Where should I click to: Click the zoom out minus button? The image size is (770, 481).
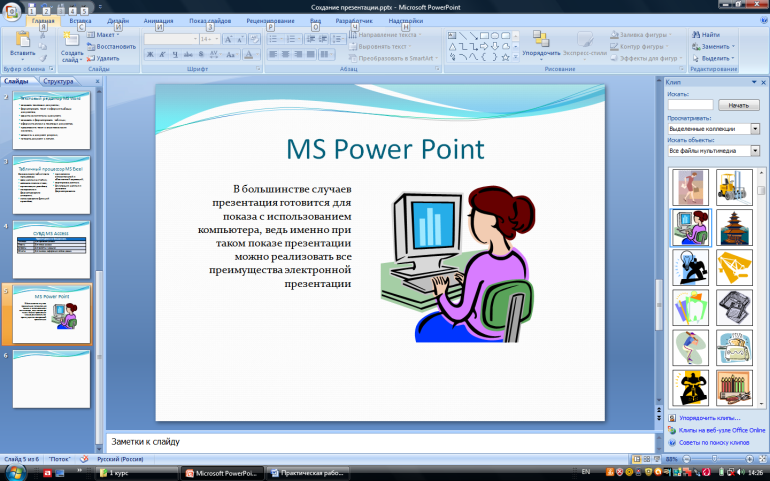tap(687, 459)
